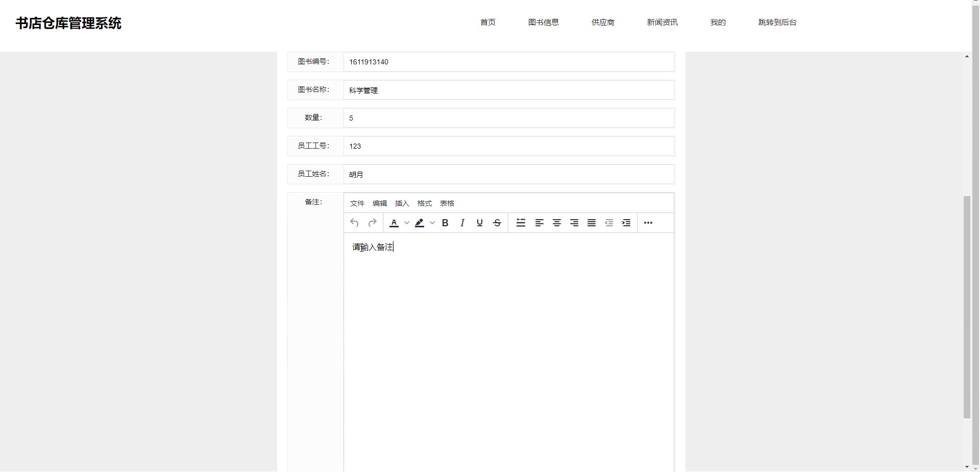The width and height of the screenshot is (980, 472).
Task: Toggle justify text alignment
Action: click(592, 223)
